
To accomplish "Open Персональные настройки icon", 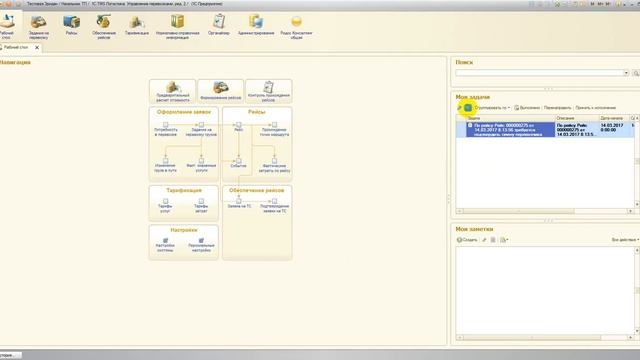I will (x=201, y=244).
